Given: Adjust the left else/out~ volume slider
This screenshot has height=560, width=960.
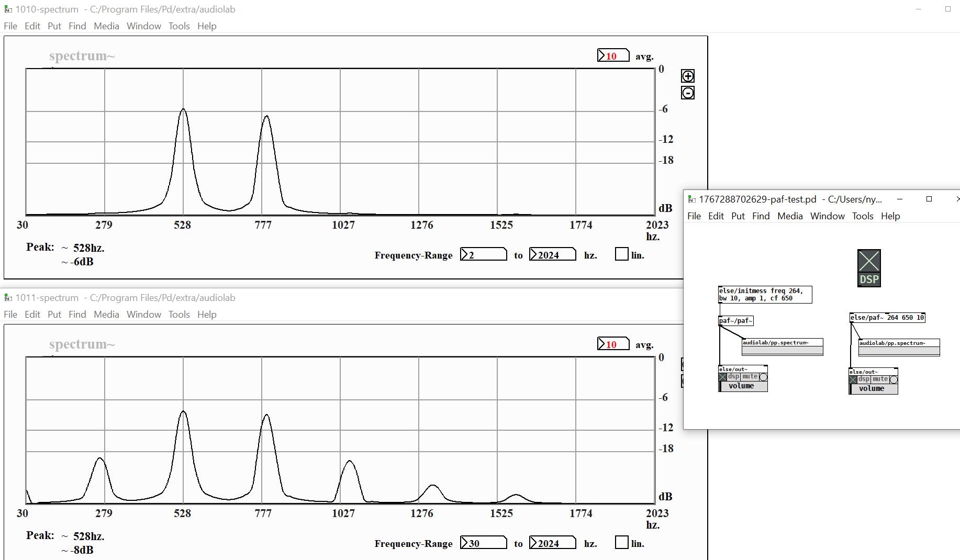Looking at the screenshot, I should coord(743,386).
